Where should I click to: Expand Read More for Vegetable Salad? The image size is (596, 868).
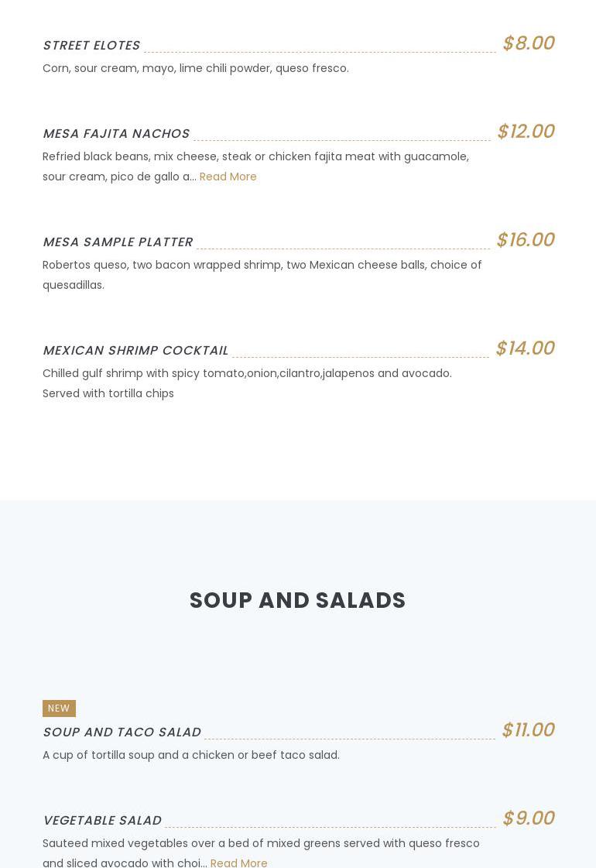tap(238, 863)
